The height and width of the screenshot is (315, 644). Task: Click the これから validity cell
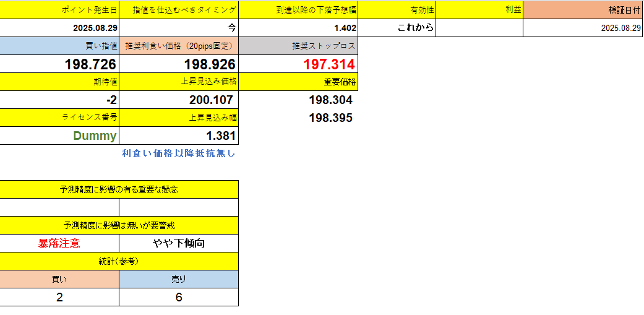[x=397, y=28]
